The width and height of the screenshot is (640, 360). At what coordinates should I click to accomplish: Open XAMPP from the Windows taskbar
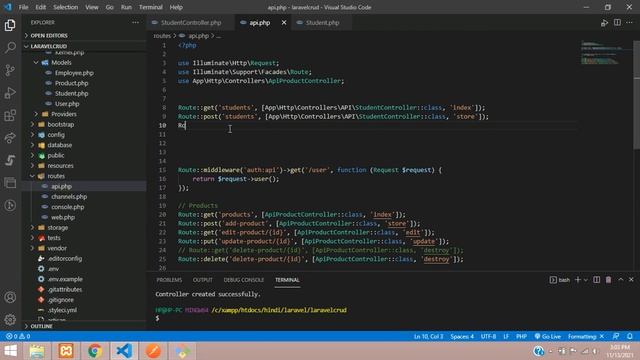coord(66,351)
